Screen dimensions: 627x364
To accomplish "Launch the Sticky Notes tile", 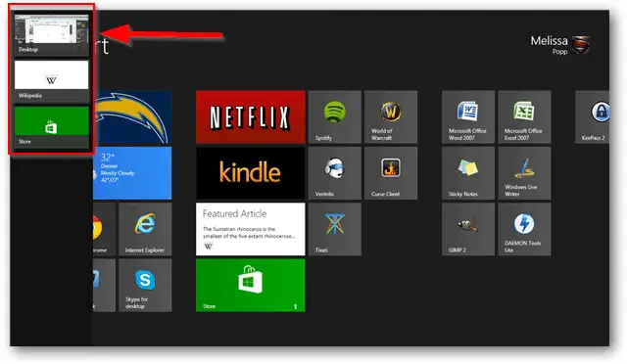I will tap(468, 173).
